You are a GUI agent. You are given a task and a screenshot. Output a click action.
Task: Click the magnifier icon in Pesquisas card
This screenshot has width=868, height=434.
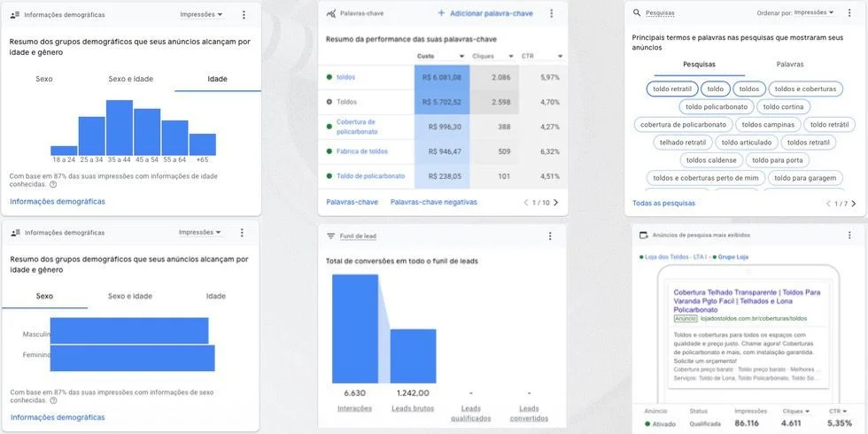coord(637,13)
